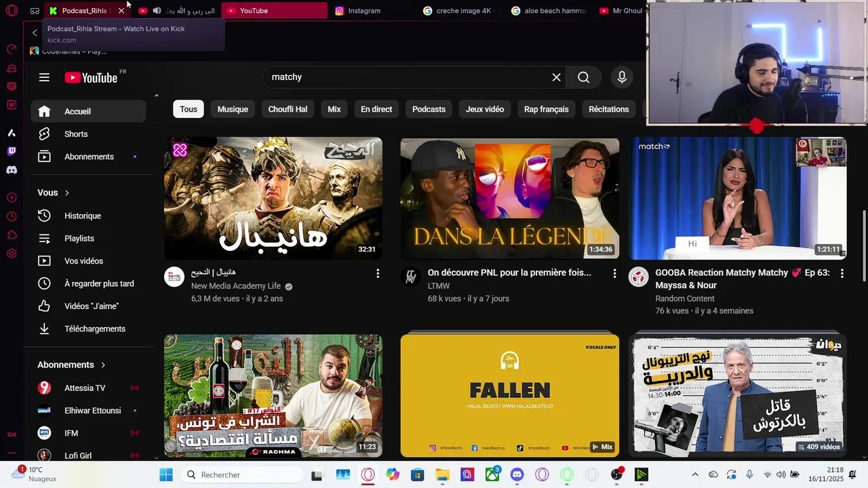This screenshot has height=488, width=868.
Task: Submit search with magnifier button
Action: 584,77
